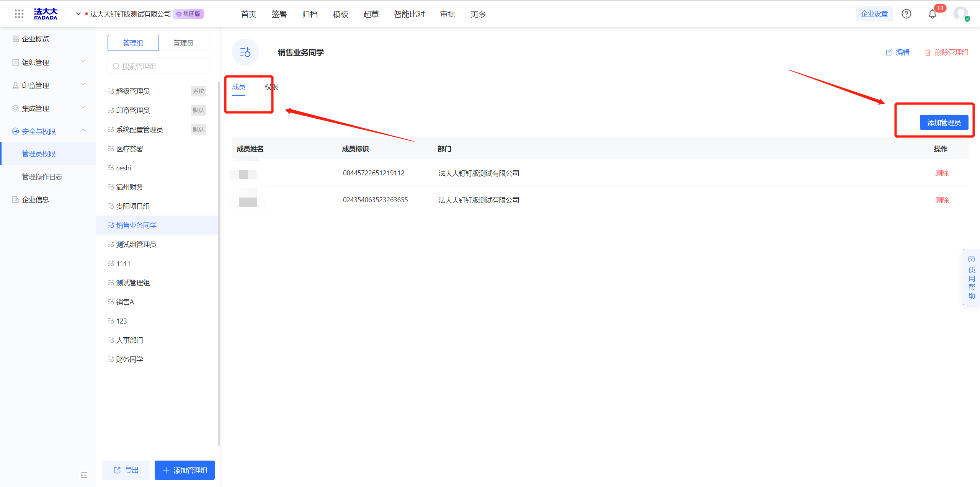The width and height of the screenshot is (980, 487).
Task: Collapse the sidebar with bottom icon
Action: point(84,475)
